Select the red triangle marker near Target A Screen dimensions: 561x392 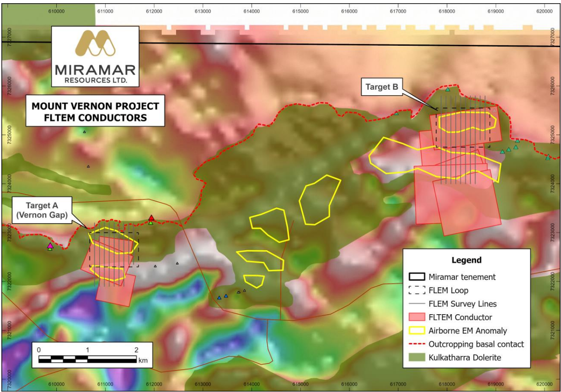point(151,218)
